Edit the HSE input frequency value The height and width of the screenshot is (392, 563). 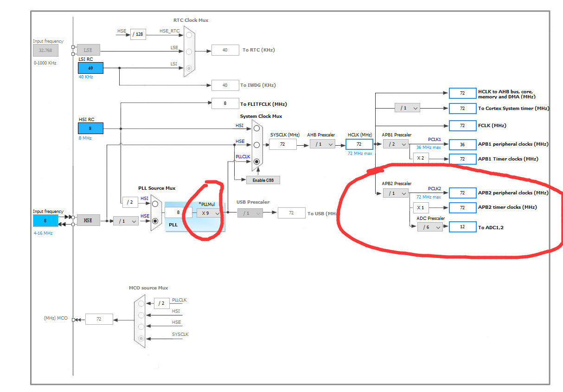45,220
